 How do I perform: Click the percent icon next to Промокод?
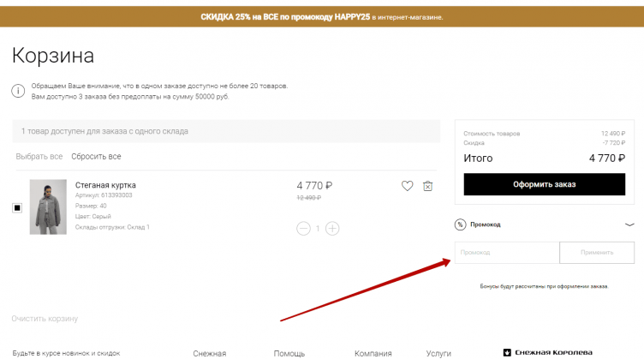pos(460,224)
